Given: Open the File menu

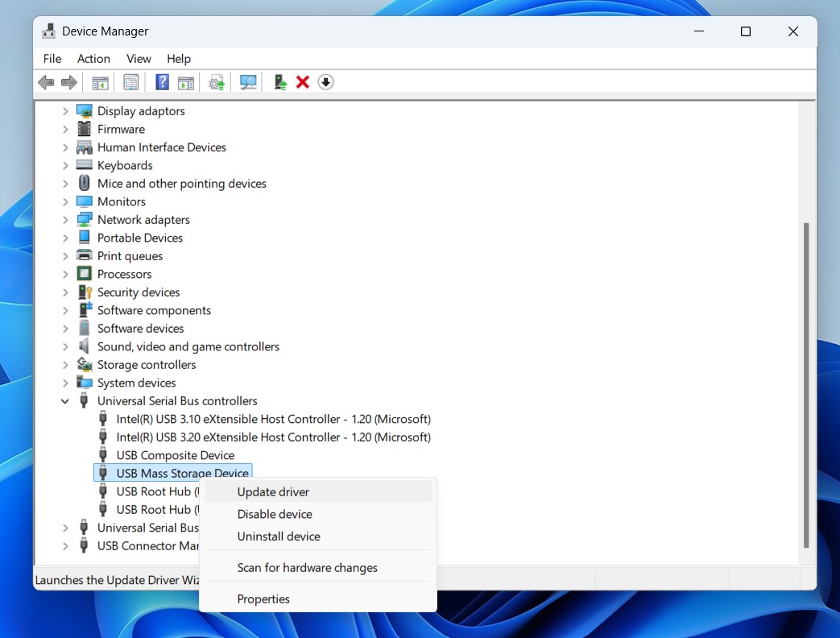Looking at the screenshot, I should (52, 58).
